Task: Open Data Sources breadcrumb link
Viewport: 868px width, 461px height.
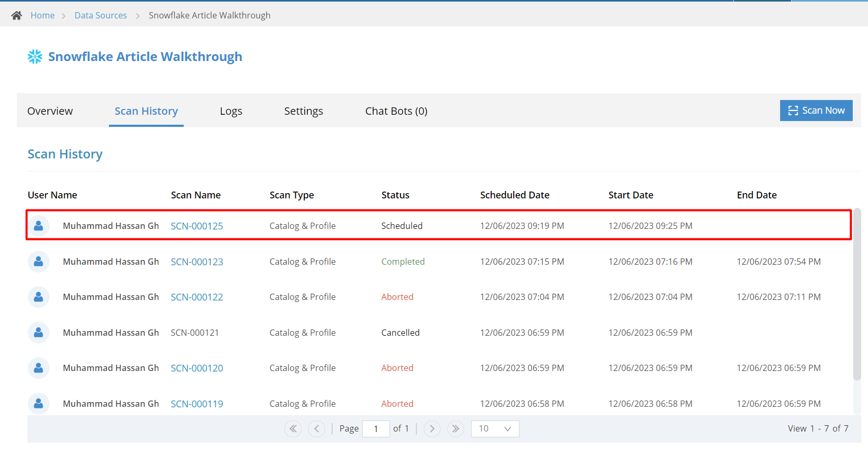Action: [x=101, y=15]
